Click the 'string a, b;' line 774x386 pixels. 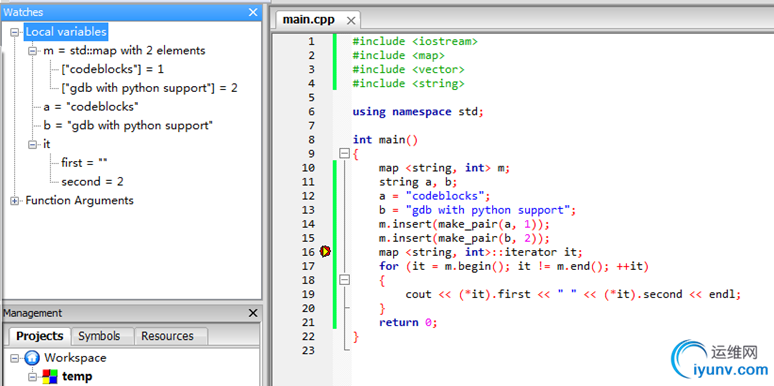click(418, 182)
